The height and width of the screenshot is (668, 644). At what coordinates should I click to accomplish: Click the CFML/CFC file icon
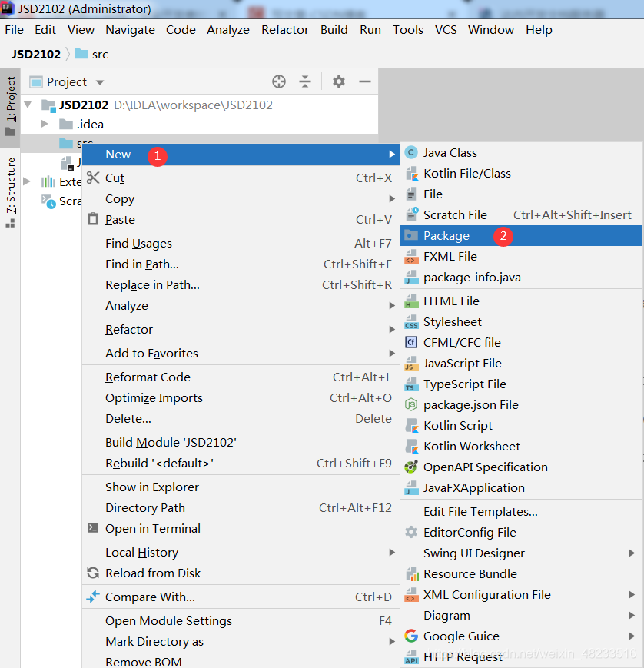pyautogui.click(x=411, y=343)
